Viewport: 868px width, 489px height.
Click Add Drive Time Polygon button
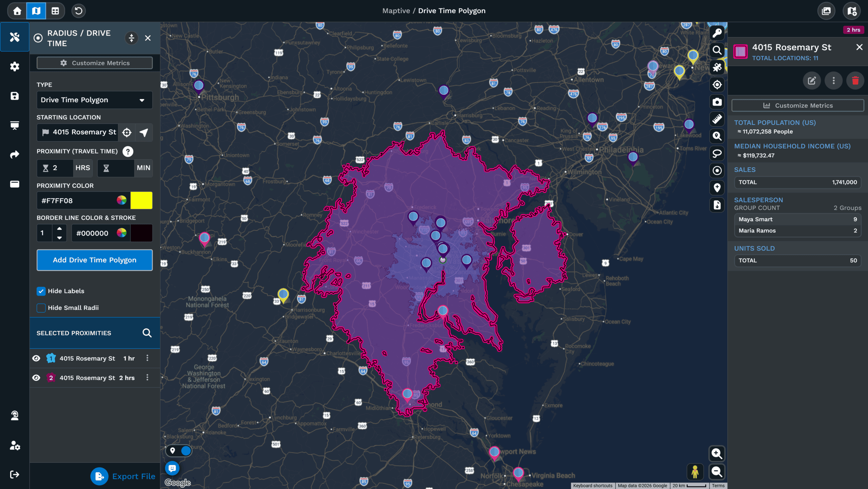point(95,260)
